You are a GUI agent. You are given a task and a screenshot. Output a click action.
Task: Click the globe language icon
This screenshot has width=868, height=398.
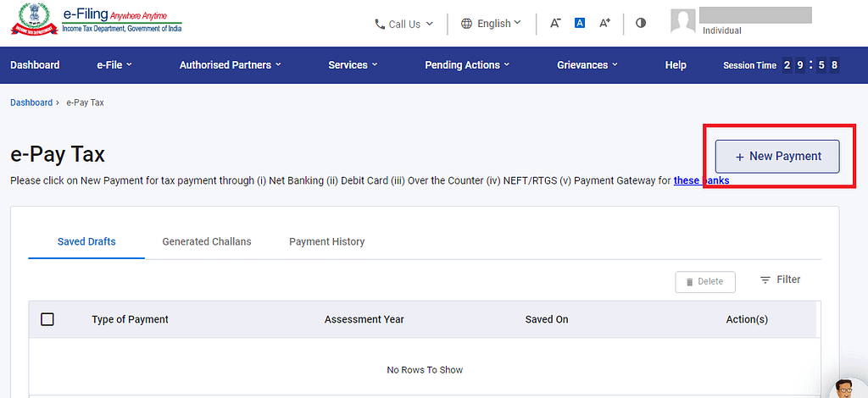tap(467, 23)
